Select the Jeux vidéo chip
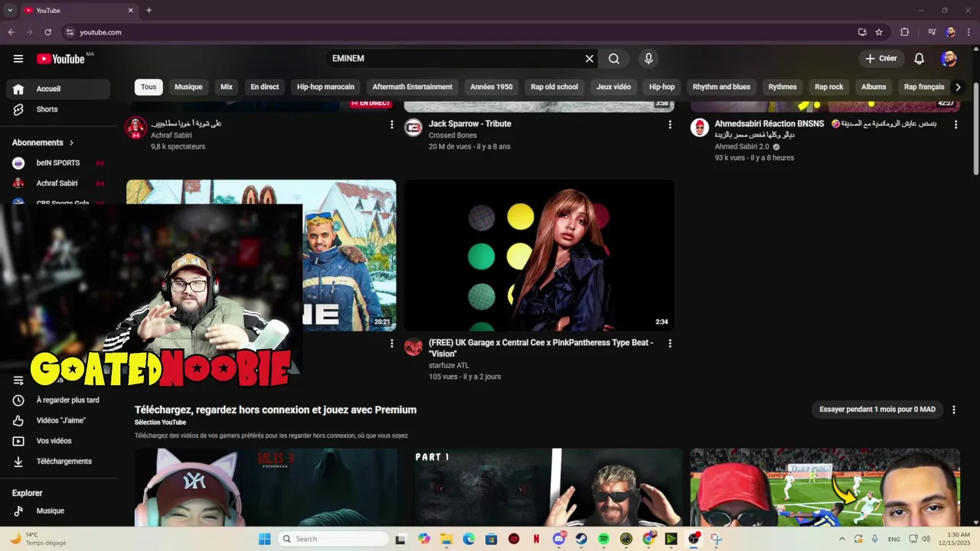This screenshot has width=980, height=551. tap(613, 87)
